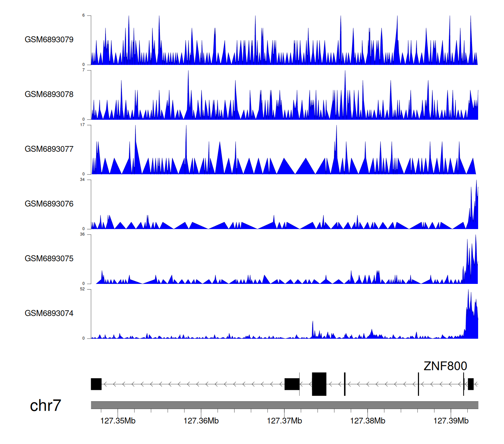Click the 127.39Mb axis tick label
Screen dimensions: 504x444
point(451,421)
